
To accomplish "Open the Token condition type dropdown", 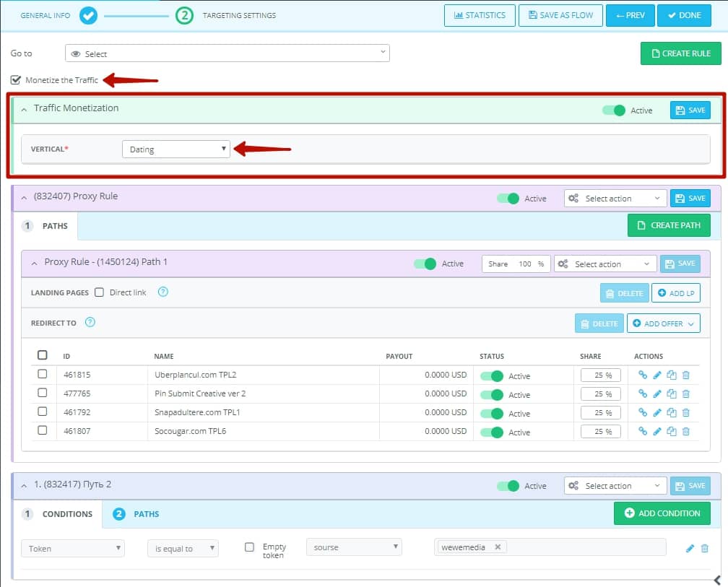I will 73,549.
